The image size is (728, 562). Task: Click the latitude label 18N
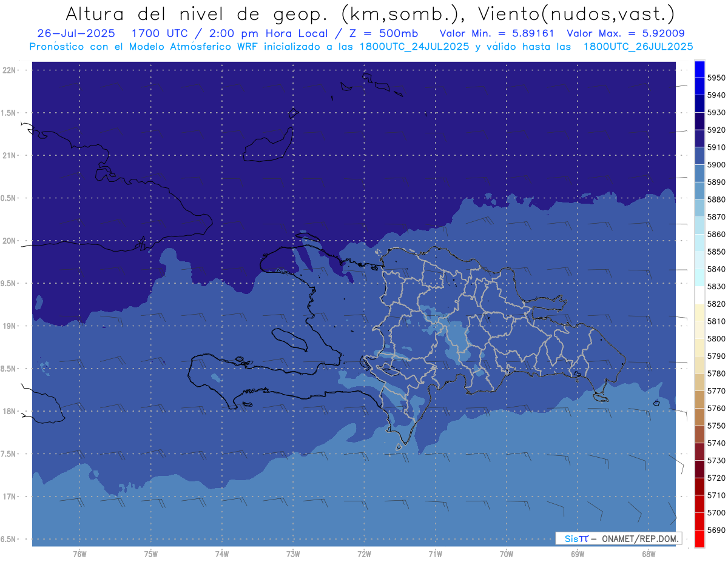point(9,411)
